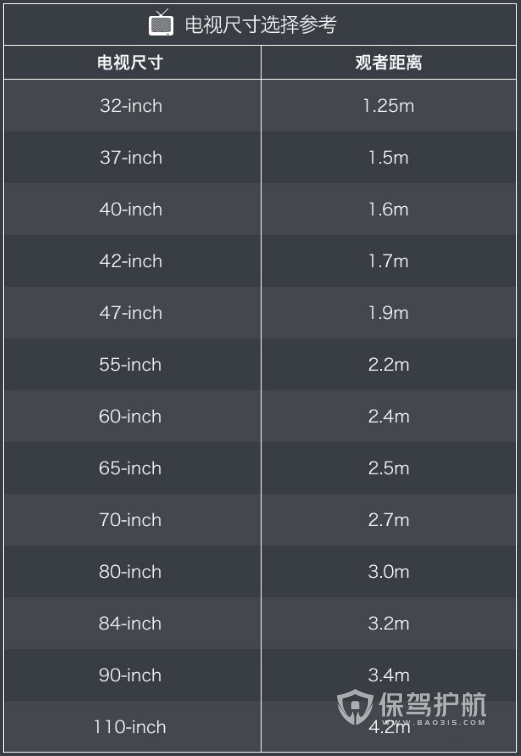Select the 80-inch size cell

click(130, 571)
